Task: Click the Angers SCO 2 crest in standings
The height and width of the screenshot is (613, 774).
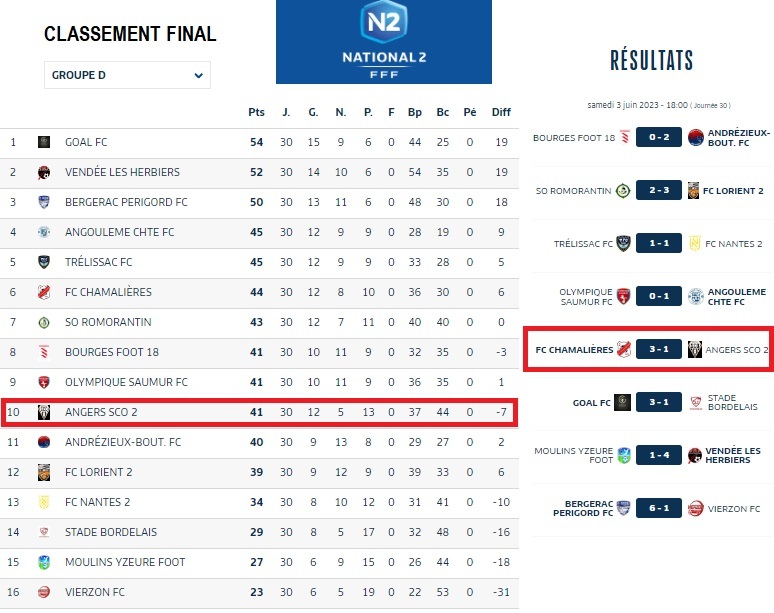Action: (x=44, y=412)
